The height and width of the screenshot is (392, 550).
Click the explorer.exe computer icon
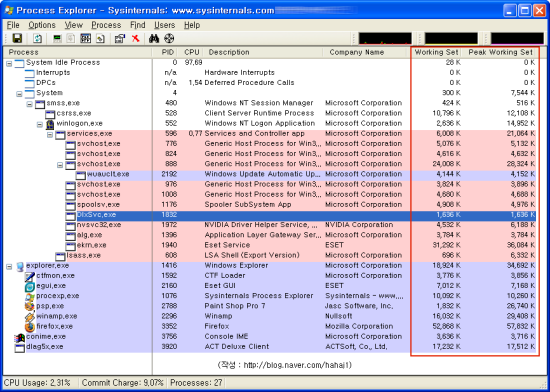coord(20,266)
